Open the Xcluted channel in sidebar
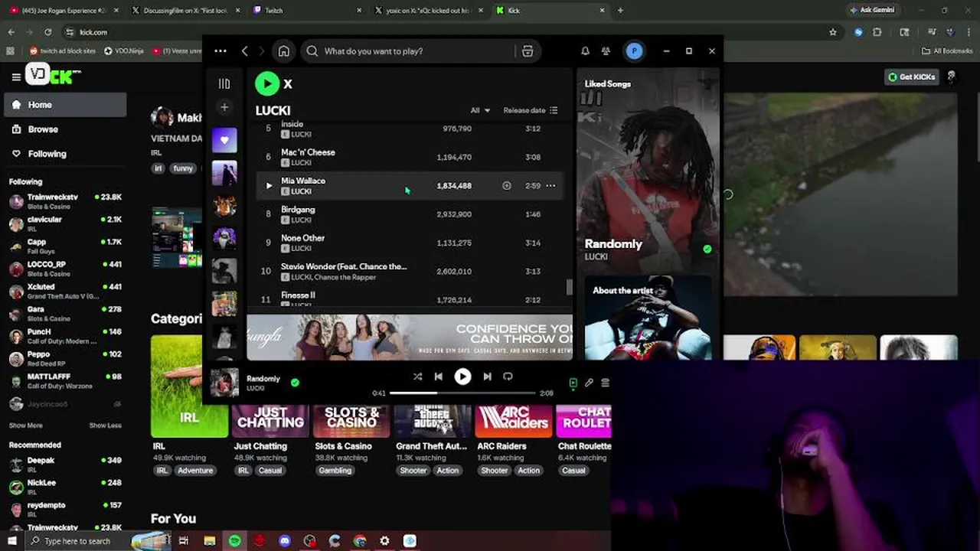This screenshot has width=980, height=551. click(66, 291)
